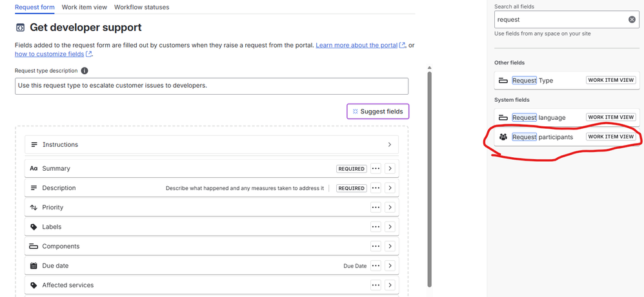The height and width of the screenshot is (297, 644).
Task: Expand the Labels field settings
Action: [390, 227]
